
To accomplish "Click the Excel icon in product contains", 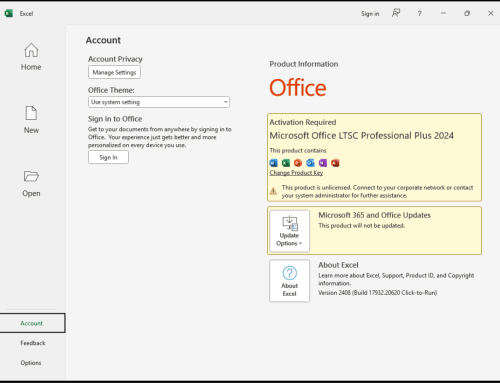I will pyautogui.click(x=286, y=163).
